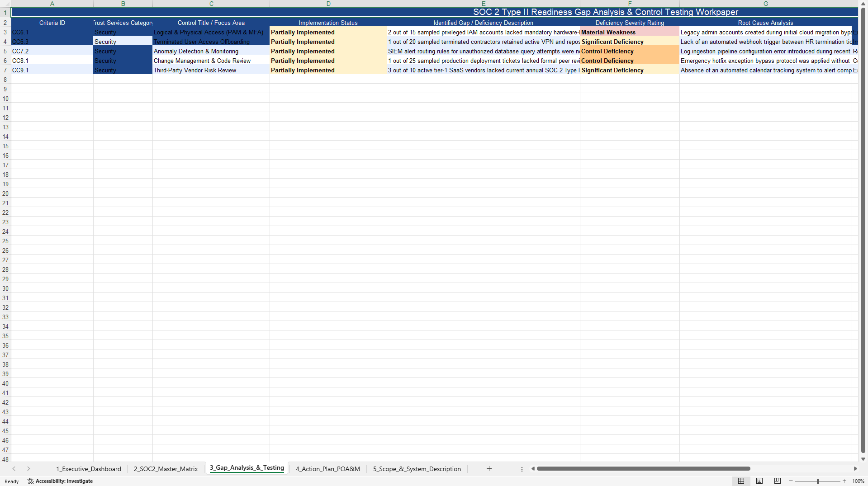Select the 3_Gap_Analysis_&_Testing tab

point(247,468)
